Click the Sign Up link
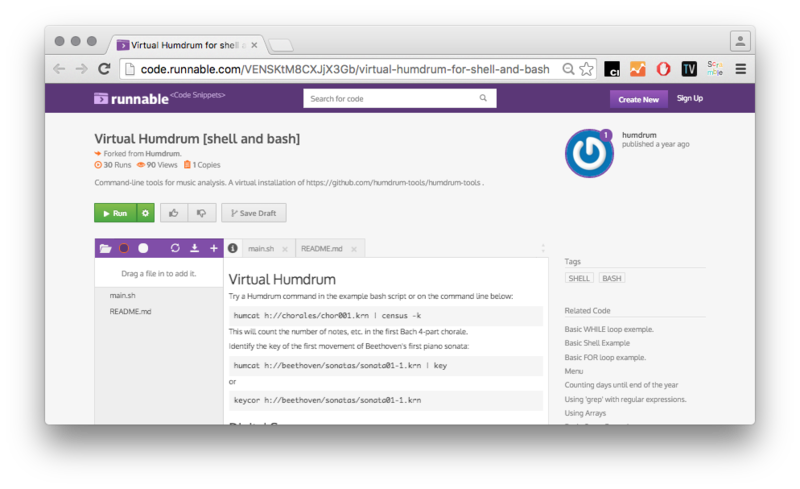800x489 pixels. [x=690, y=98]
